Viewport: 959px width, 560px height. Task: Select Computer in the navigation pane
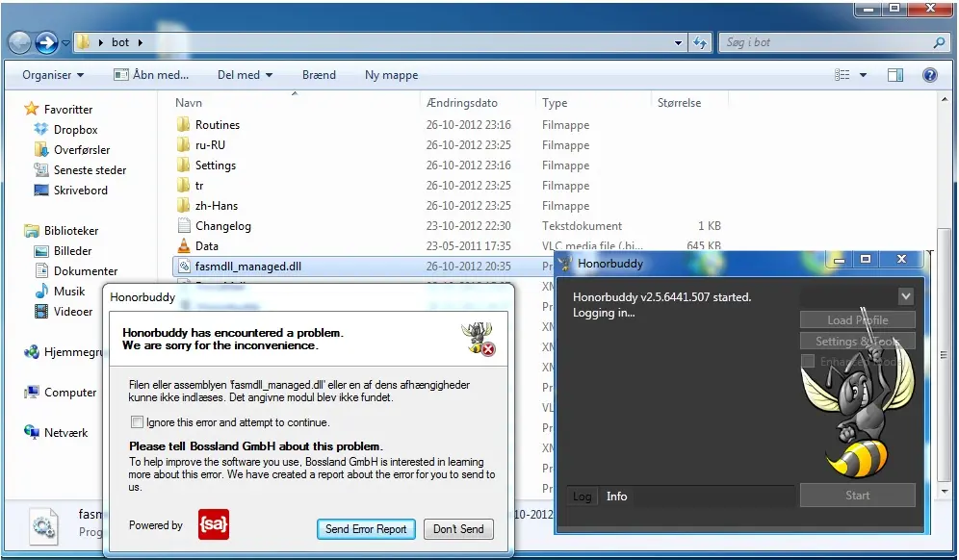(x=60, y=392)
